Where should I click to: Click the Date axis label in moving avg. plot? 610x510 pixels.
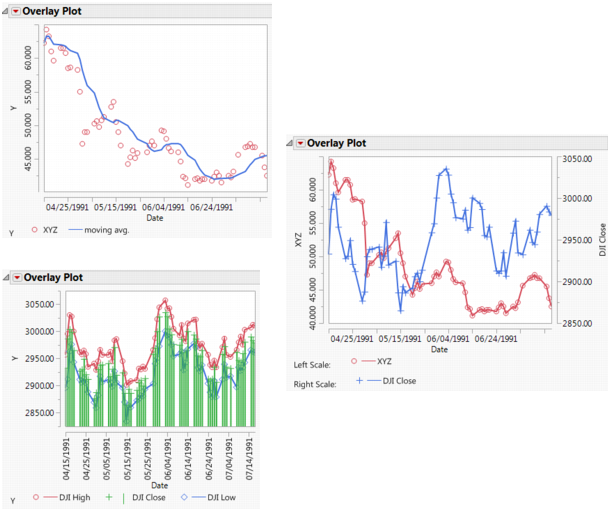click(154, 217)
